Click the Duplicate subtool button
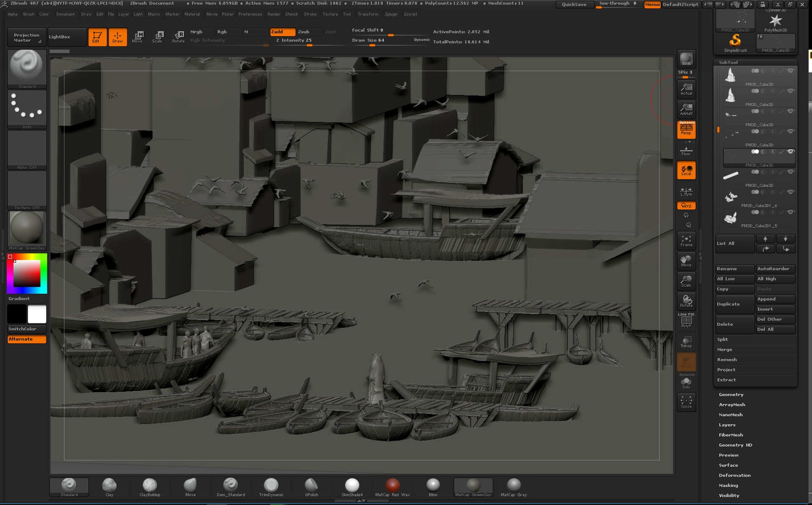This screenshot has height=505, width=812. tap(735, 304)
